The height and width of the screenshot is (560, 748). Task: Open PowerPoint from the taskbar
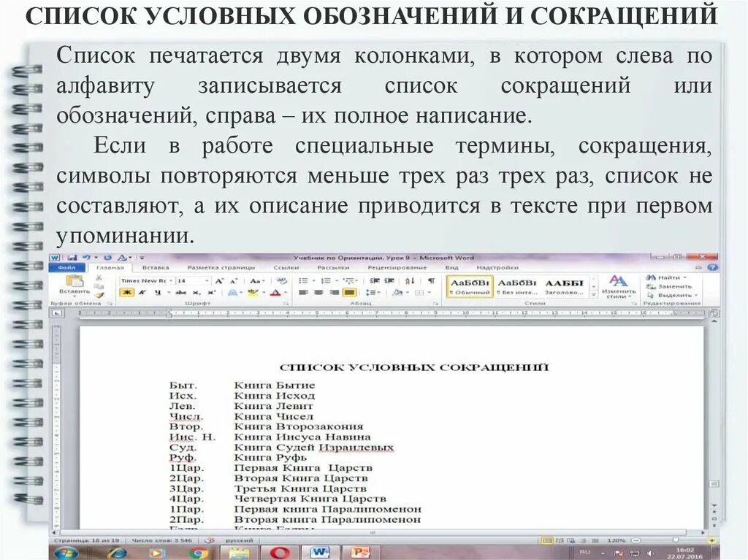pyautogui.click(x=359, y=553)
